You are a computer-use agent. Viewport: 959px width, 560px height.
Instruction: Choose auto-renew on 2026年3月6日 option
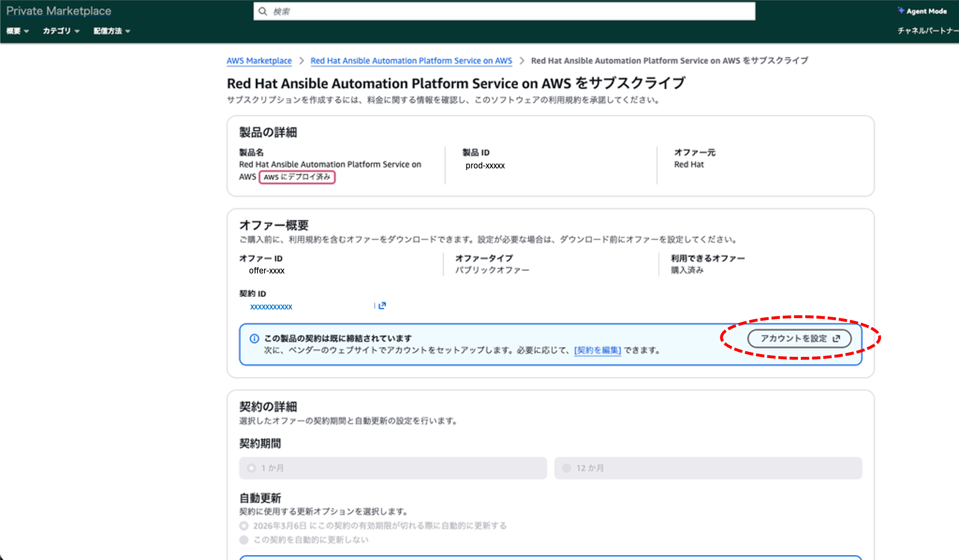[244, 526]
